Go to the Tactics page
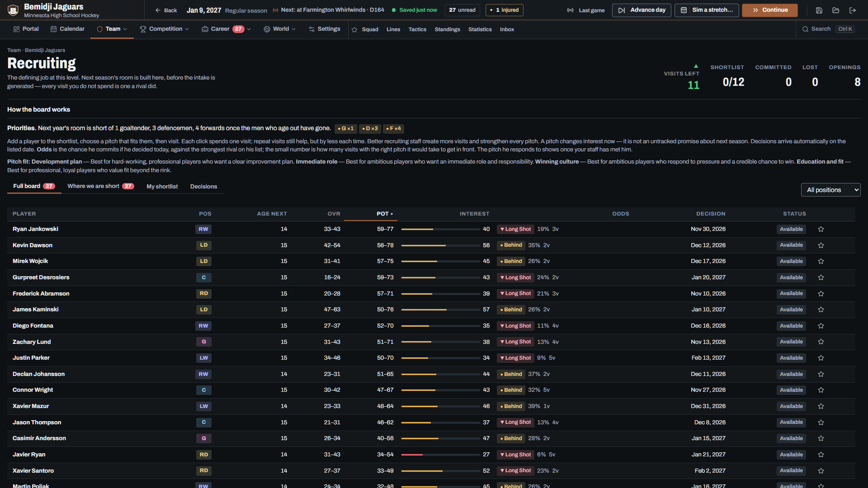This screenshot has width=868, height=488. tap(417, 29)
